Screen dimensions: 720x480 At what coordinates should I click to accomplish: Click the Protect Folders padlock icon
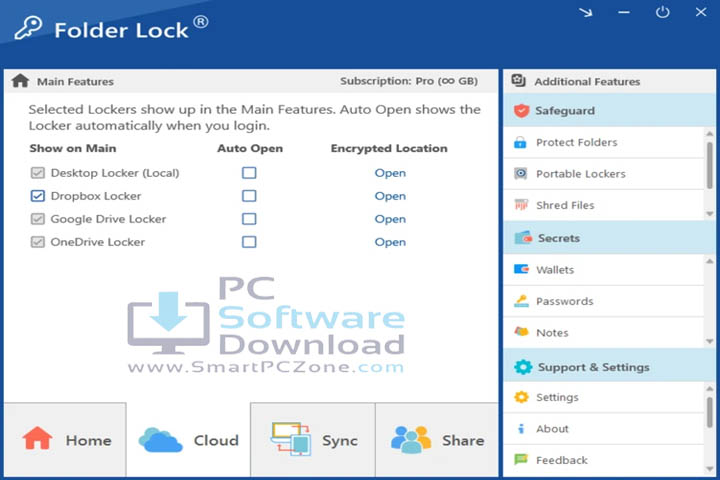[520, 142]
